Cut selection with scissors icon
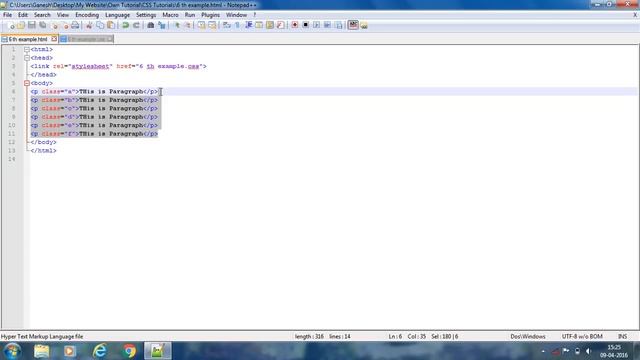The width and height of the screenshot is (640, 360). (89, 25)
